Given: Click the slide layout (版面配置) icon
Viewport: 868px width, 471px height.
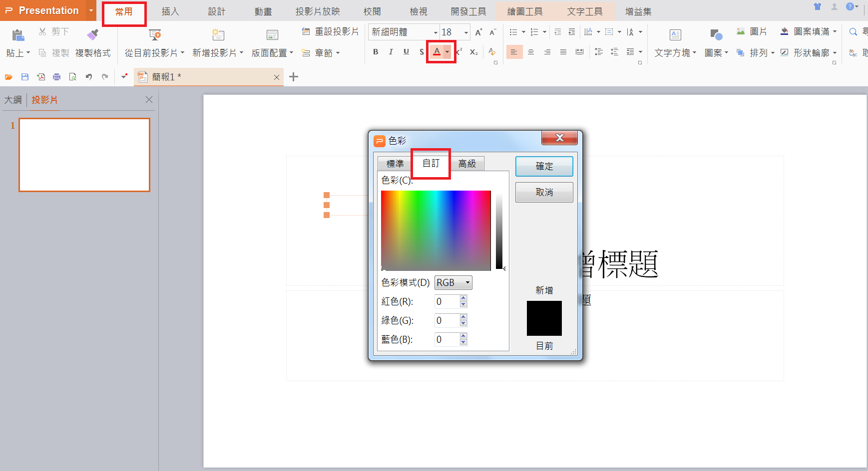Looking at the screenshot, I should (x=272, y=34).
